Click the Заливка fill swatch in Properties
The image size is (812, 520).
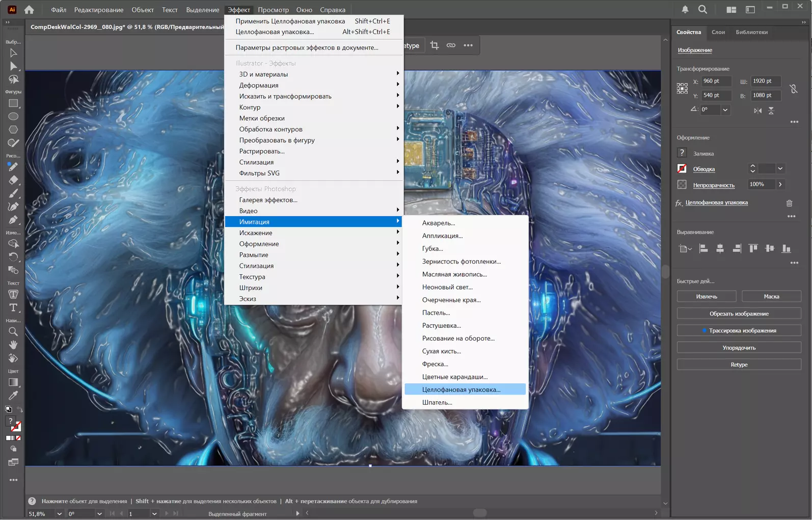[x=682, y=153]
